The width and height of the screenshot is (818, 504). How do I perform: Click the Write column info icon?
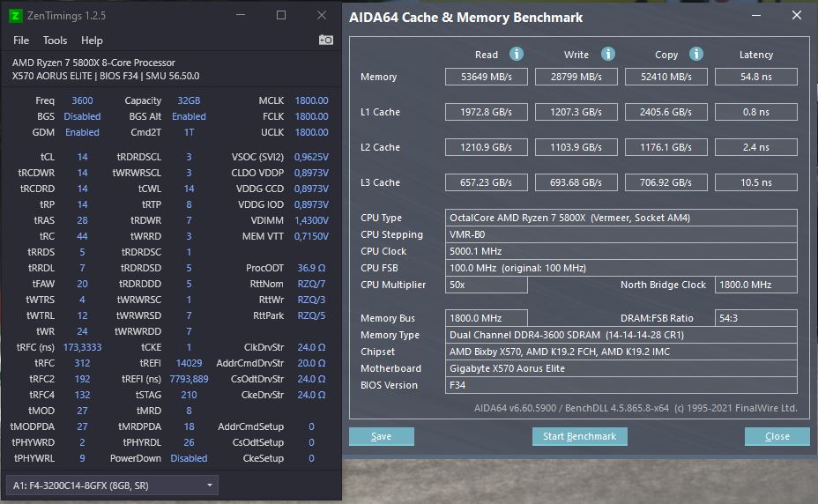tap(607, 54)
